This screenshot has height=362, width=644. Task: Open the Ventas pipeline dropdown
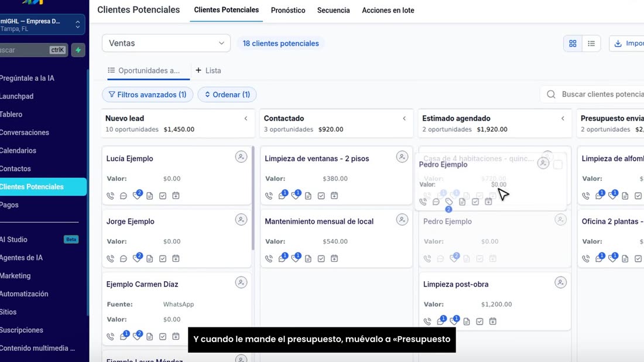click(x=166, y=43)
